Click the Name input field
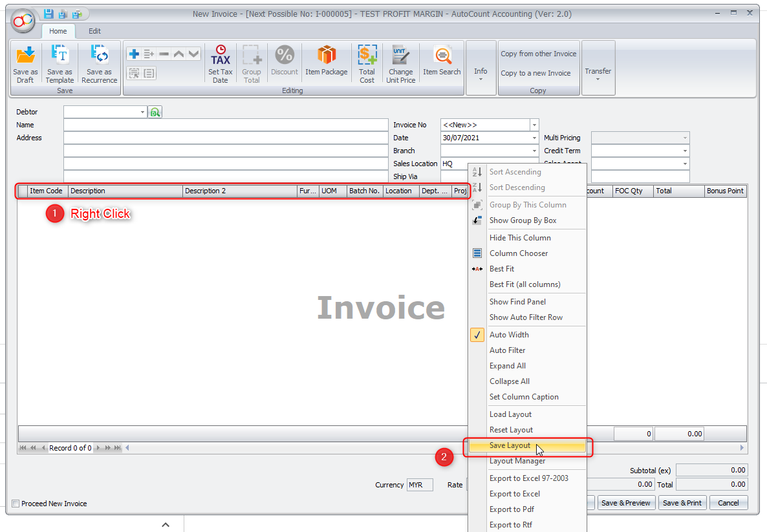This screenshot has height=532, width=767. [x=226, y=125]
